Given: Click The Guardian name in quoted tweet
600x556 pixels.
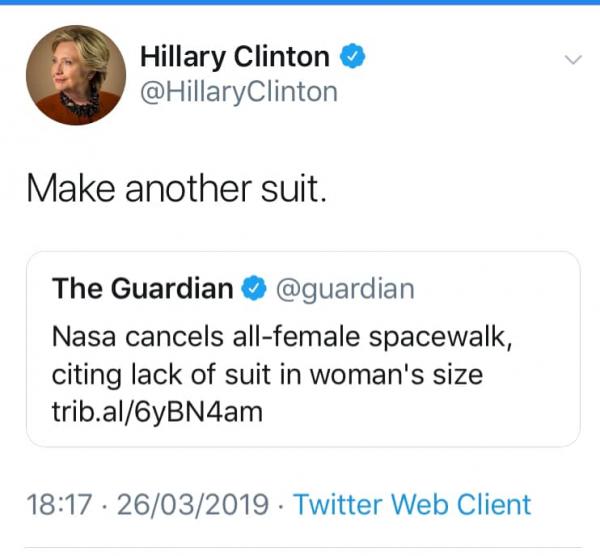Looking at the screenshot, I should 141,288.
